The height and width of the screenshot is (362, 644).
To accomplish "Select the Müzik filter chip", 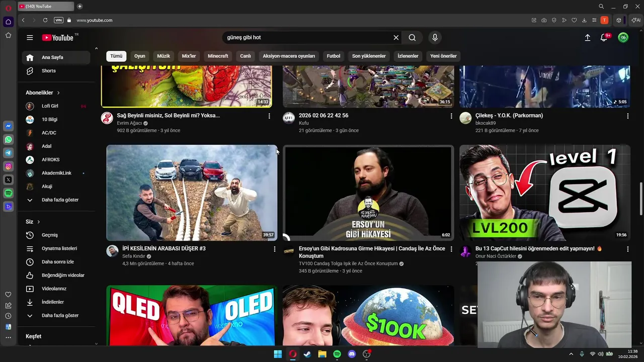I will pos(164,56).
